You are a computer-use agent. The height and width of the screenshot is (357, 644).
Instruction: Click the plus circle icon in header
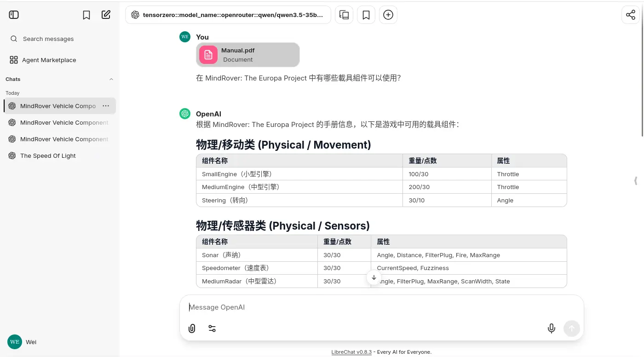click(388, 15)
